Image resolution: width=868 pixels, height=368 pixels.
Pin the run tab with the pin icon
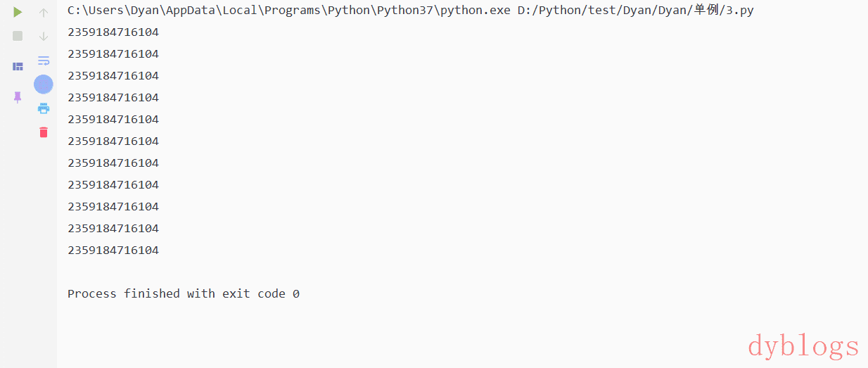click(18, 97)
